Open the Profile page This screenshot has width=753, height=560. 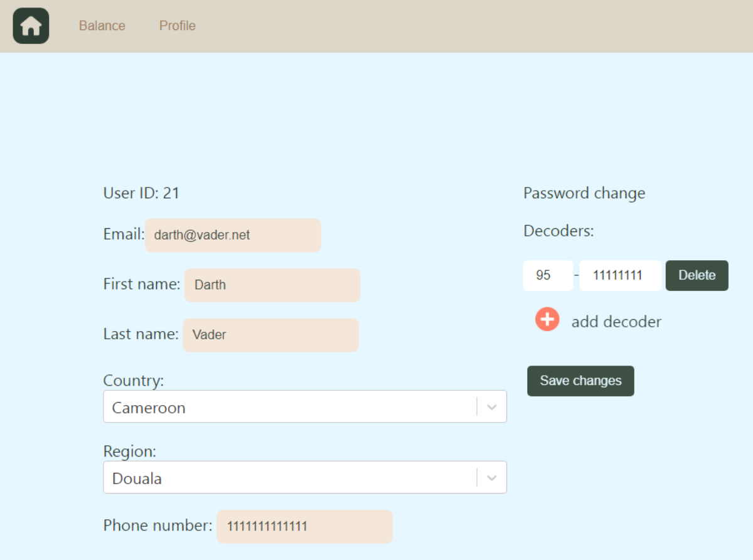(177, 26)
